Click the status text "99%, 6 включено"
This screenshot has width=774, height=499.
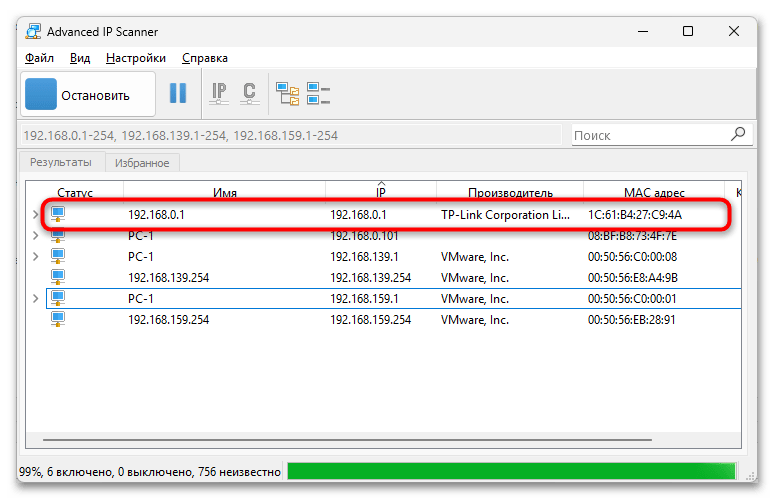click(x=67, y=472)
